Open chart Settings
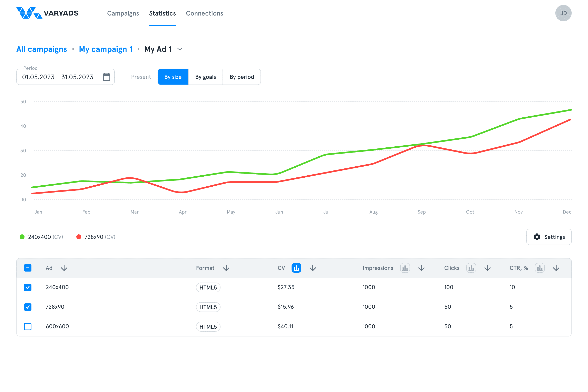588x392 pixels. (549, 237)
